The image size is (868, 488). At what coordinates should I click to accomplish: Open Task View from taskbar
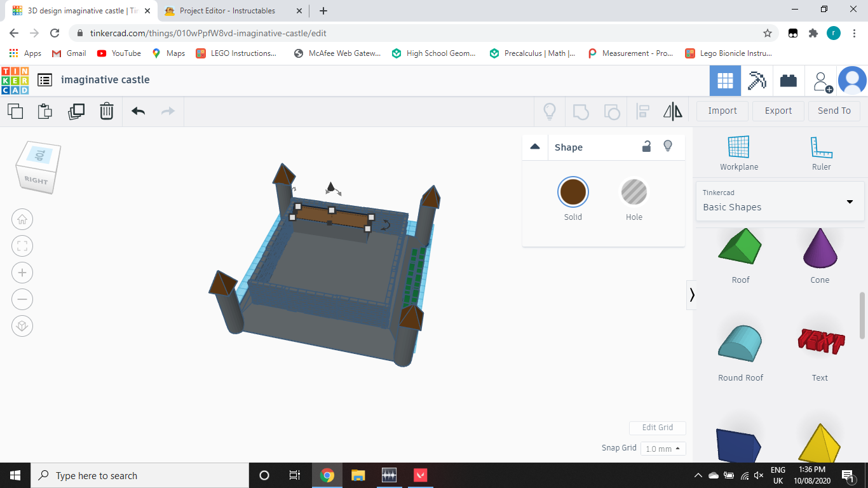click(295, 475)
